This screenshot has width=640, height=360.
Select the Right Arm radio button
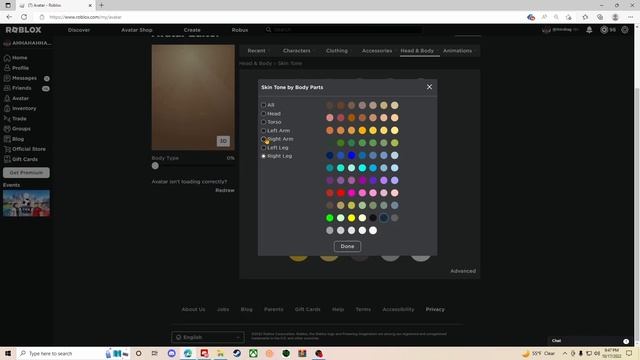pyautogui.click(x=264, y=139)
